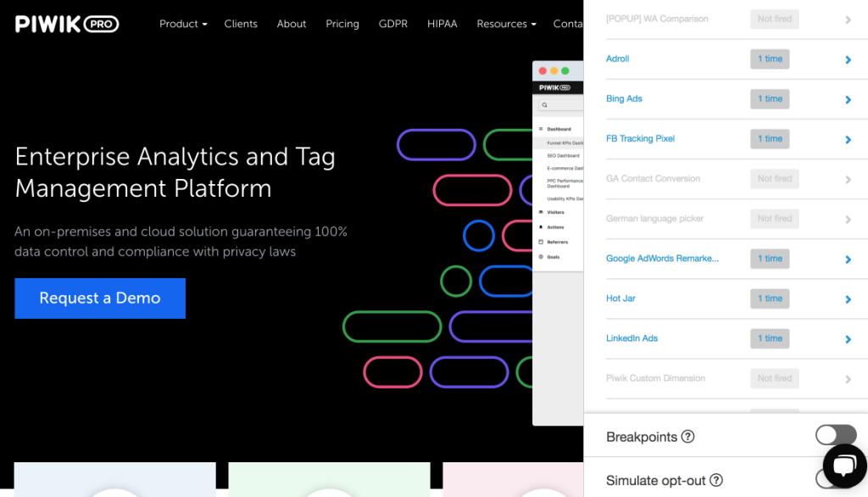868x497 pixels.
Task: Click the [POPUP] WA Comparison tag name
Action: [x=657, y=19]
